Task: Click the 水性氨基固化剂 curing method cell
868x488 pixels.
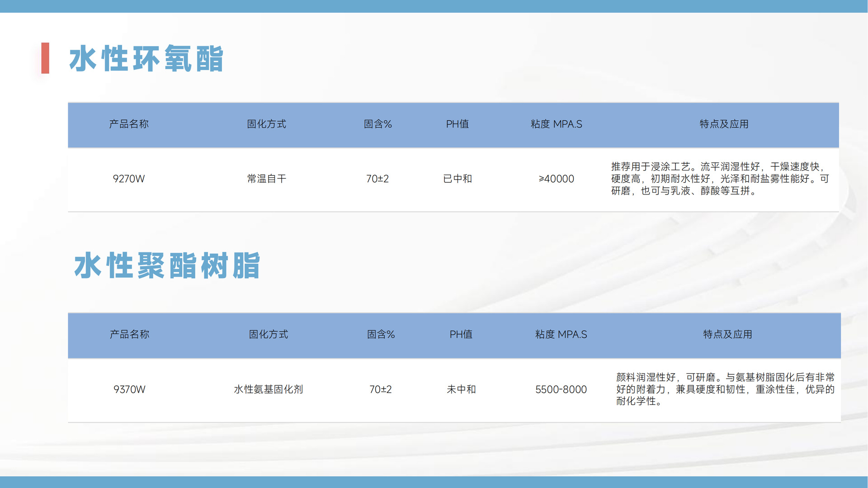Action: 269,389
